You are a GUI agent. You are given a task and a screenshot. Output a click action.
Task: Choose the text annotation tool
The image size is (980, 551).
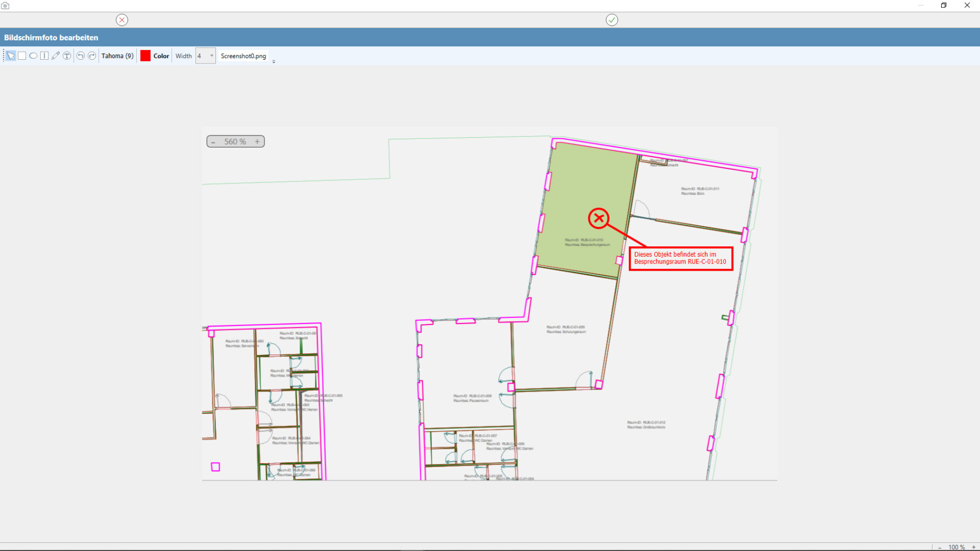[x=67, y=56]
